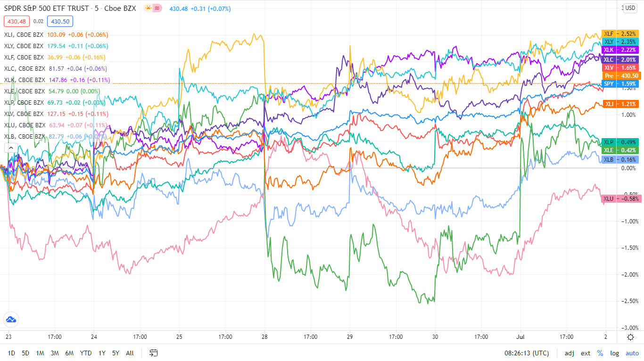Select the 5D time range
The image size is (644, 361).
[x=25, y=353]
